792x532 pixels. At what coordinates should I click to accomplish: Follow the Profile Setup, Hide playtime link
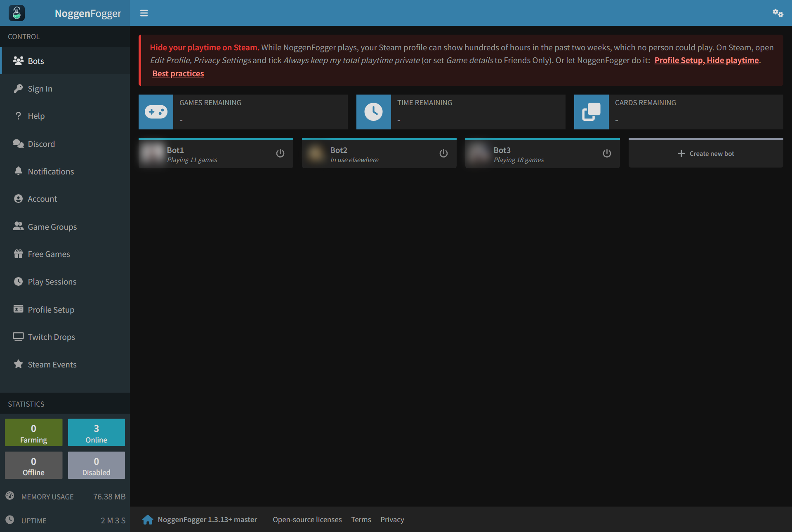(x=707, y=60)
